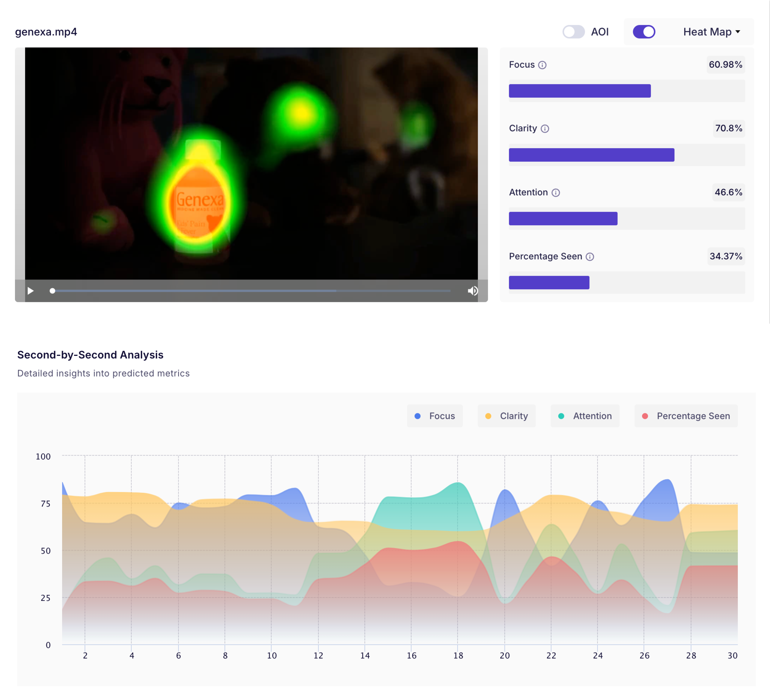Click the blue Focus legend dot

[418, 416]
